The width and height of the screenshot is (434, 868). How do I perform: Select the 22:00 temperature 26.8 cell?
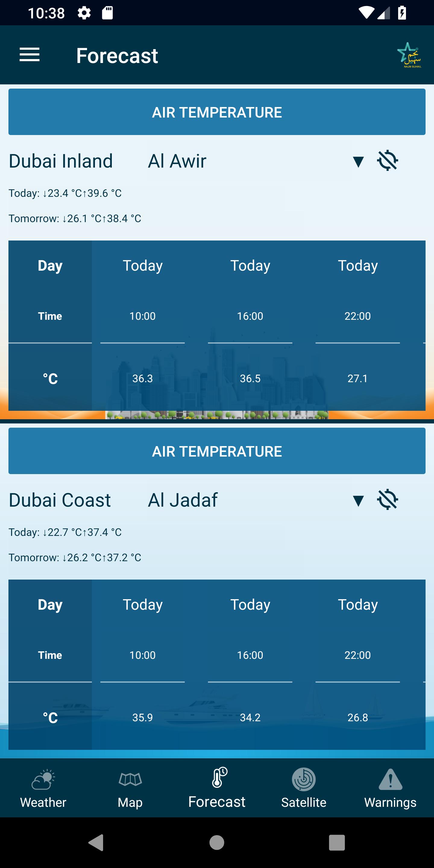[x=357, y=717]
